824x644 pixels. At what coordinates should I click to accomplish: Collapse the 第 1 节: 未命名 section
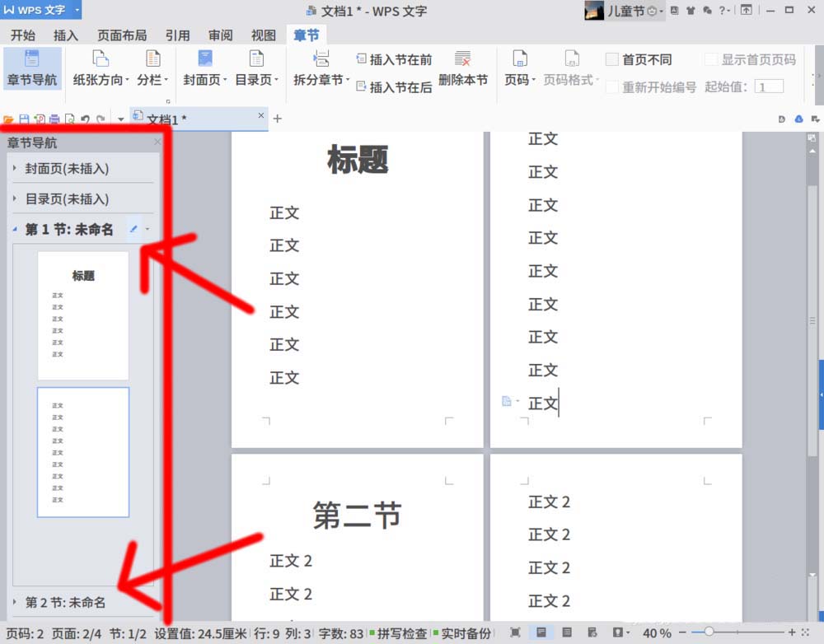[x=15, y=229]
